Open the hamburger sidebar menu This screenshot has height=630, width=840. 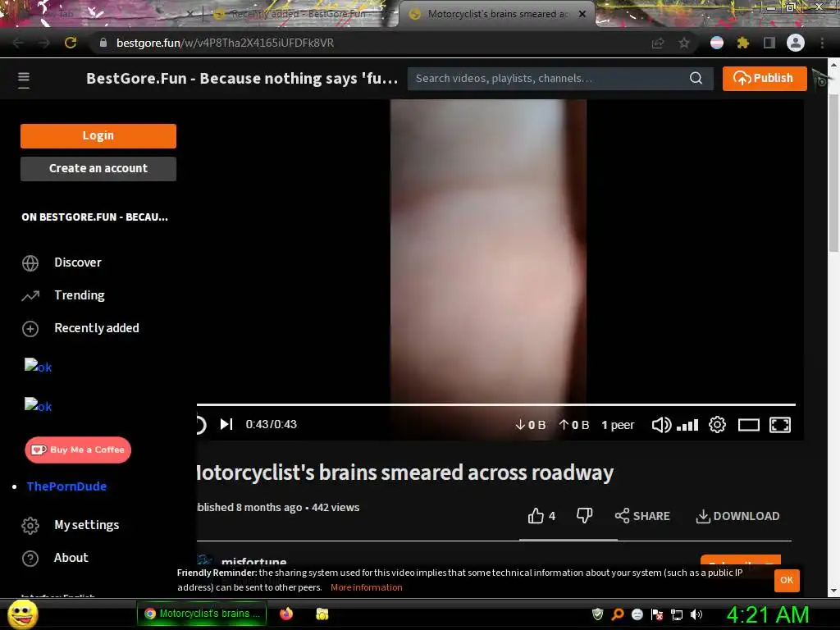(x=24, y=80)
